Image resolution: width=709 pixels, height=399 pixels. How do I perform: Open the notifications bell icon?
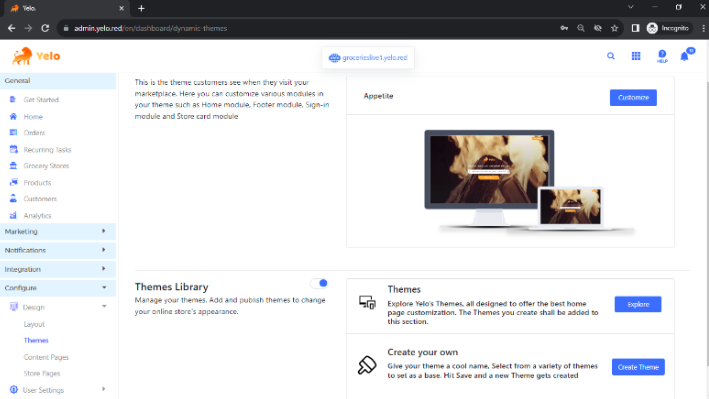(685, 56)
